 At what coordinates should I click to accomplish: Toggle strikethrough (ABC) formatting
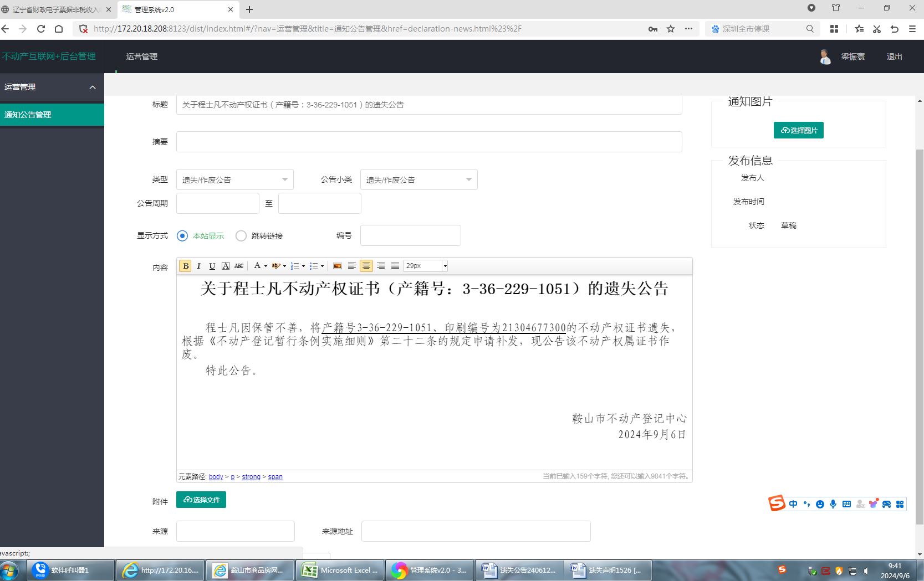coord(239,266)
